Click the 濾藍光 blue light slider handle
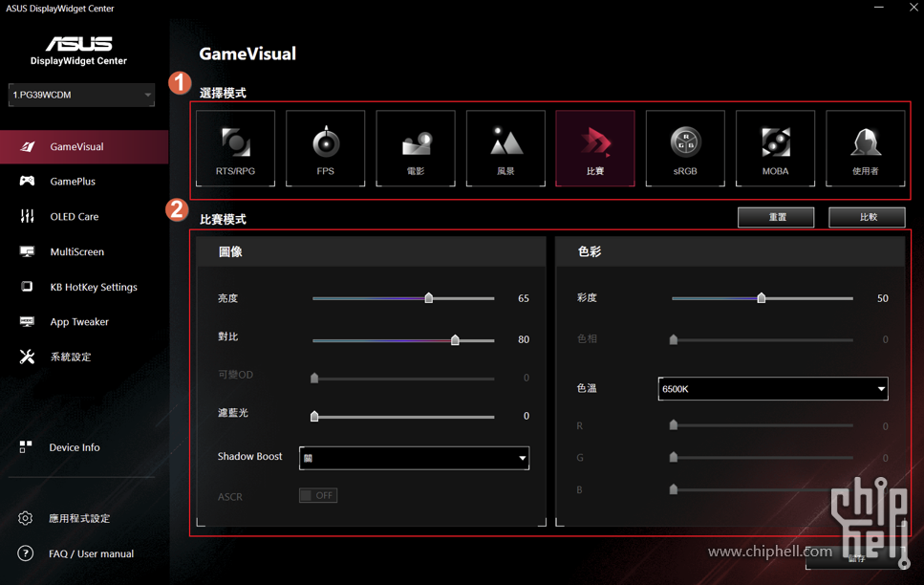Viewport: 924px width, 585px height. click(314, 417)
